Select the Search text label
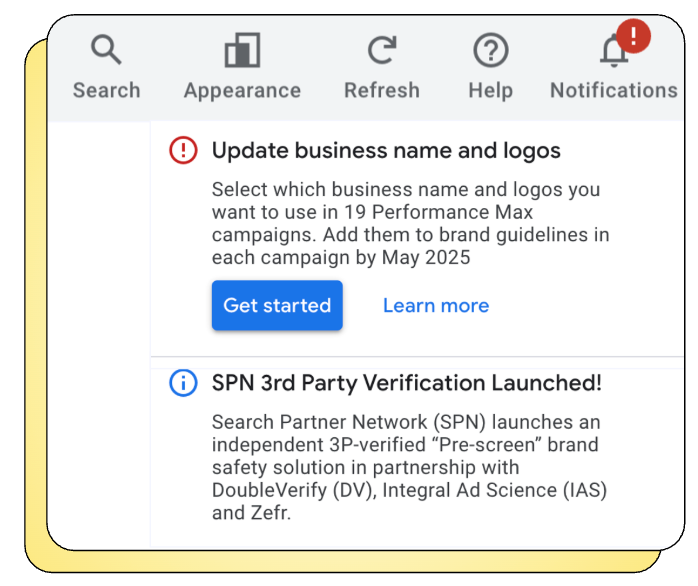This screenshot has height=586, width=698. click(106, 90)
